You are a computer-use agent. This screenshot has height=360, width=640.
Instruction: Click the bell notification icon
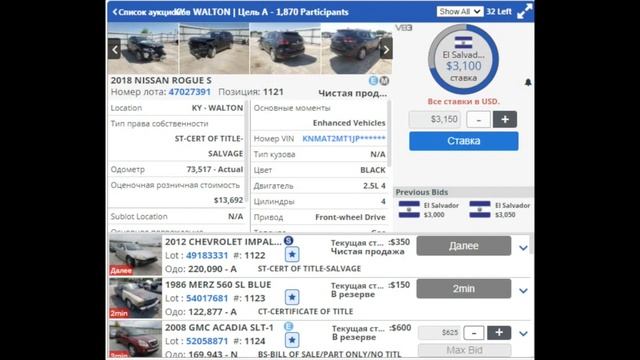point(528,82)
